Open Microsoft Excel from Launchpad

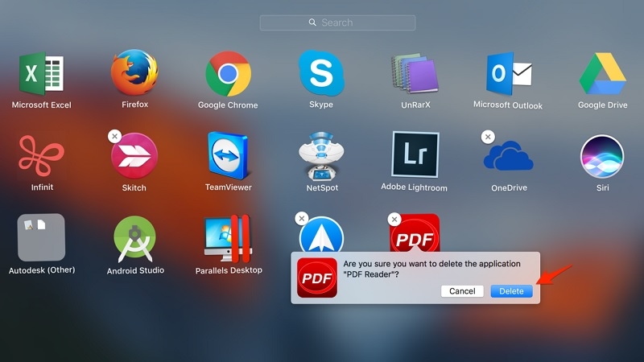(x=42, y=73)
